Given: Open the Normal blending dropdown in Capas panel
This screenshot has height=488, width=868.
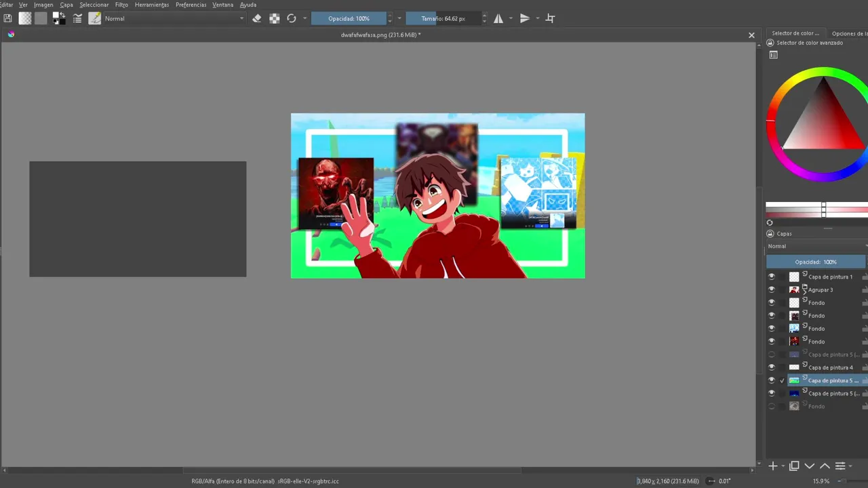Looking at the screenshot, I should [x=817, y=246].
